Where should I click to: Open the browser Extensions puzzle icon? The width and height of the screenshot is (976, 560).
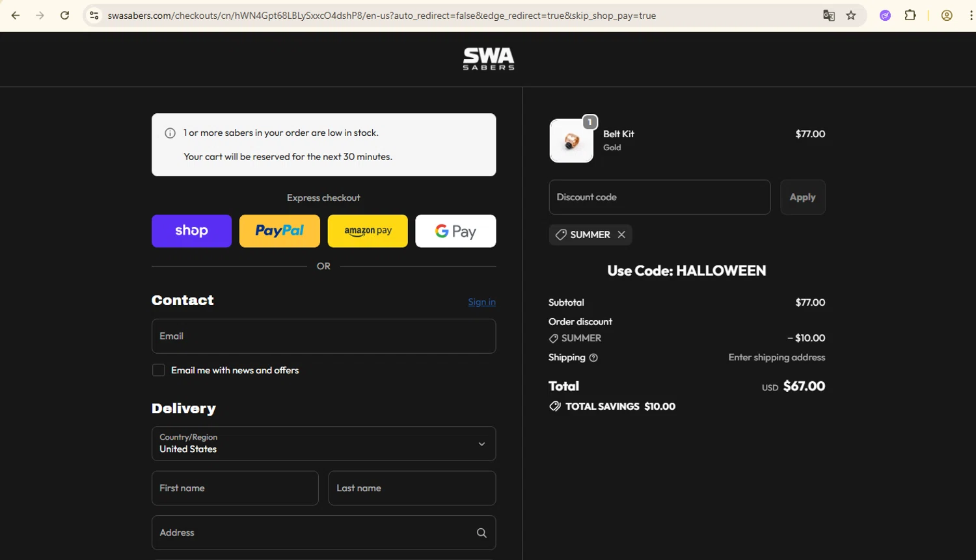tap(910, 16)
